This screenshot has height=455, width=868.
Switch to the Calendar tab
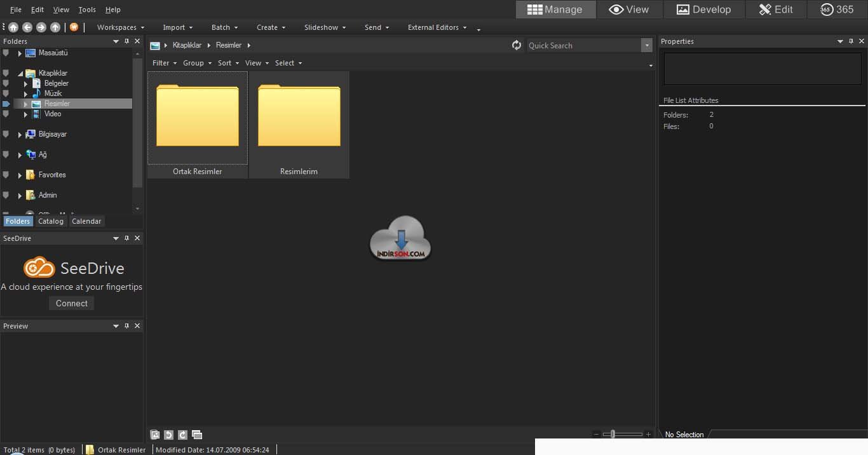(x=86, y=221)
